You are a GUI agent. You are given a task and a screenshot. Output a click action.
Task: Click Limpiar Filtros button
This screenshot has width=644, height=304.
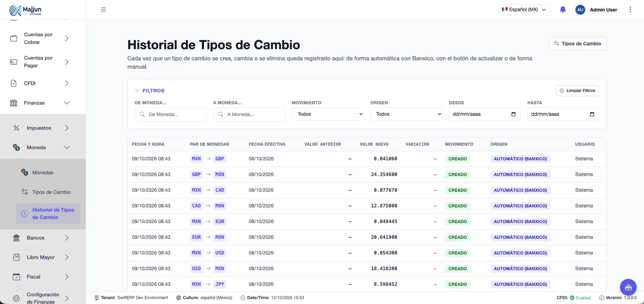coord(578,91)
